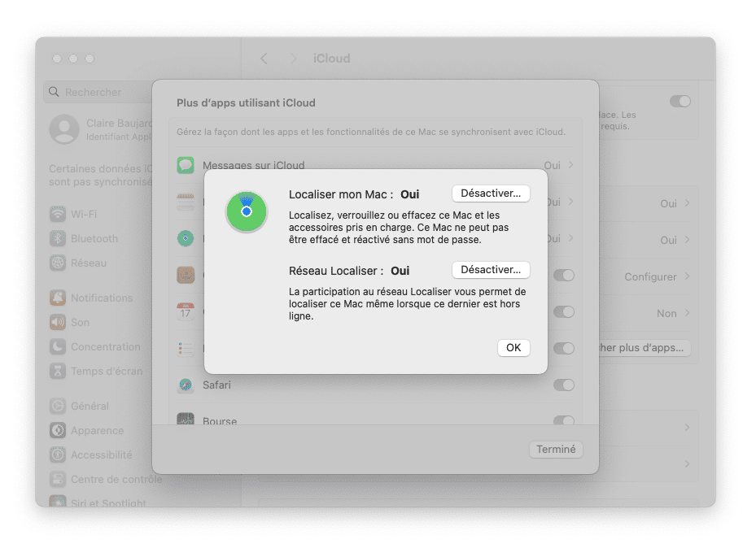Expand the Messages sur iCloud row chevron

coord(570,165)
